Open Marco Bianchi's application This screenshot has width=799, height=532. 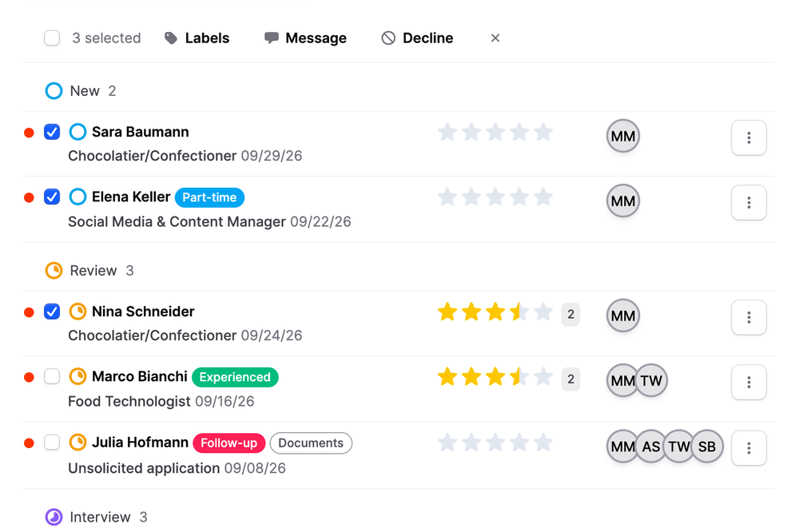coord(140,376)
